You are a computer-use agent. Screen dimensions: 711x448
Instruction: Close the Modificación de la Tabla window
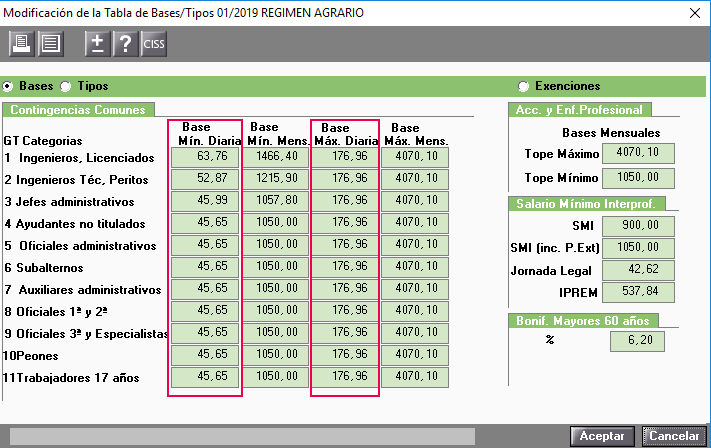[x=695, y=13]
